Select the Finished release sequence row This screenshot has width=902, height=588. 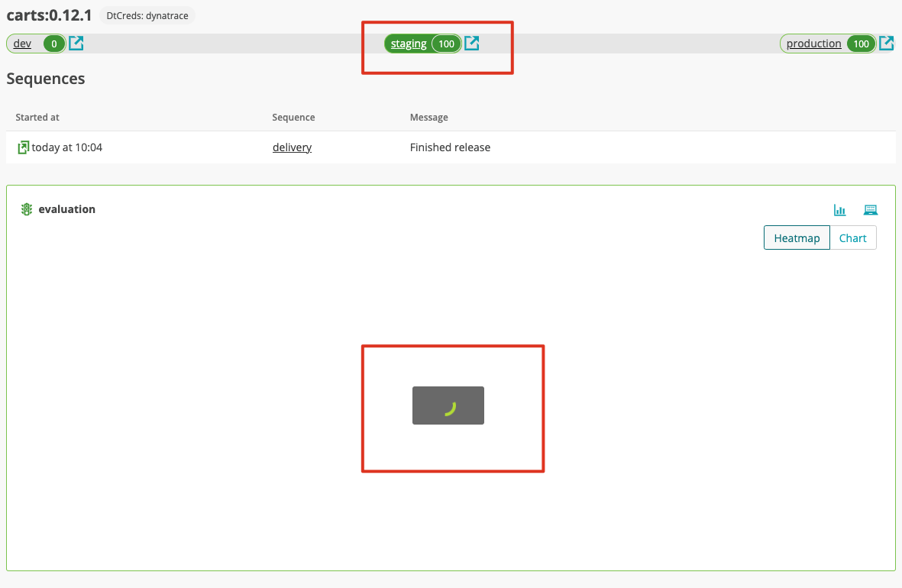click(x=451, y=147)
